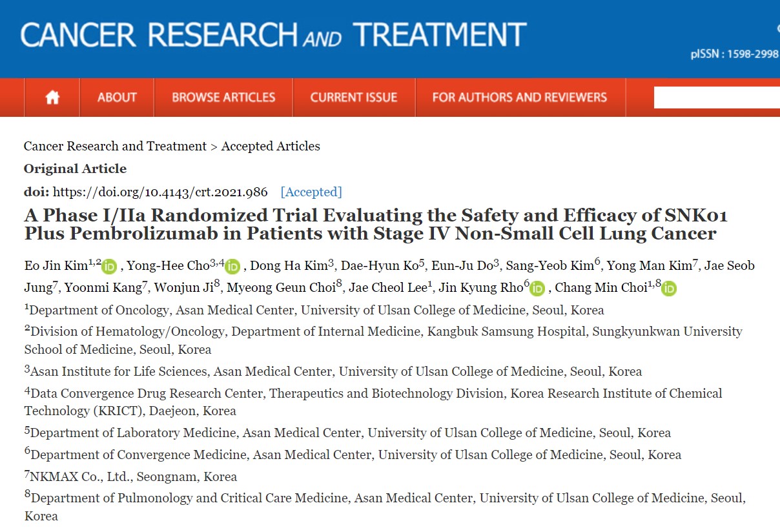Click Cancer Research and Treatment breadcrumb
The width and height of the screenshot is (780, 532).
click(115, 146)
